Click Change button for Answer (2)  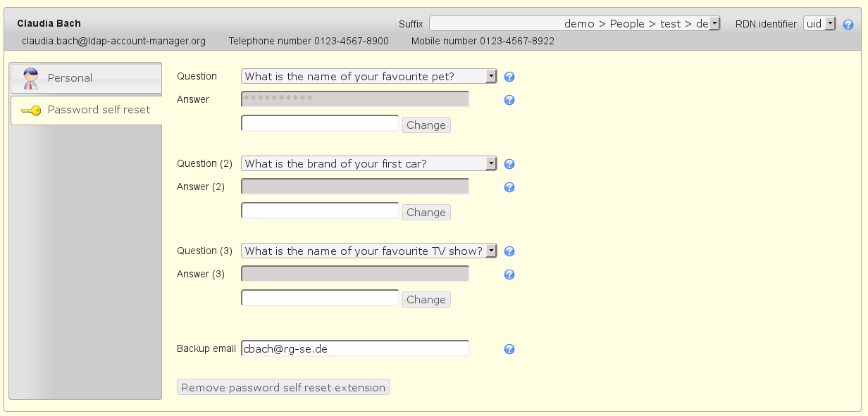pyautogui.click(x=426, y=213)
